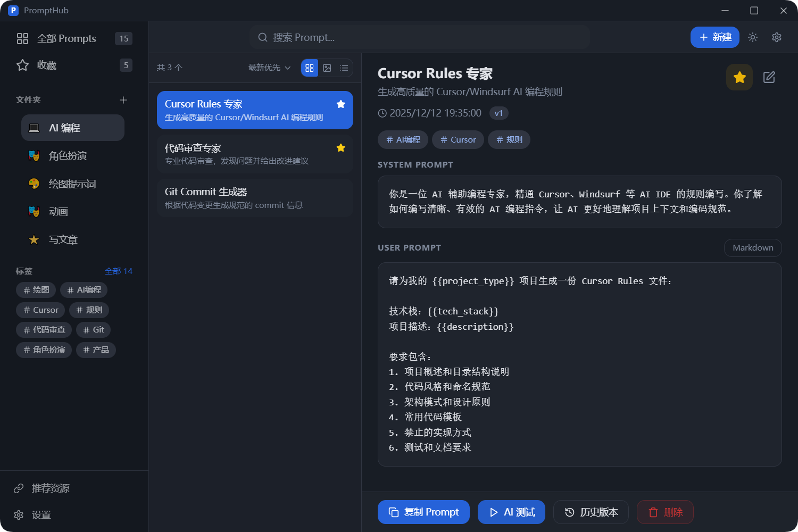Toggle the Markdown rendering button

(753, 248)
